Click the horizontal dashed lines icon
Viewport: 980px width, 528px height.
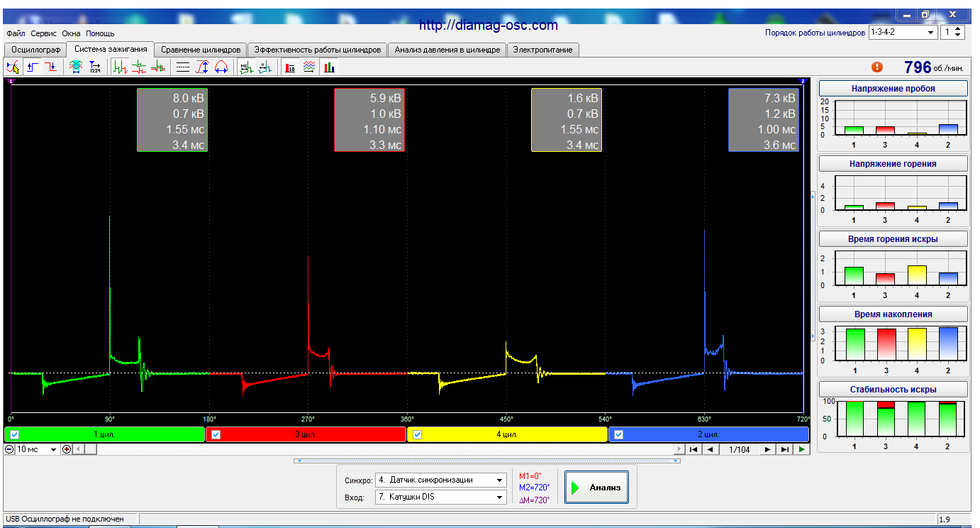click(x=183, y=67)
